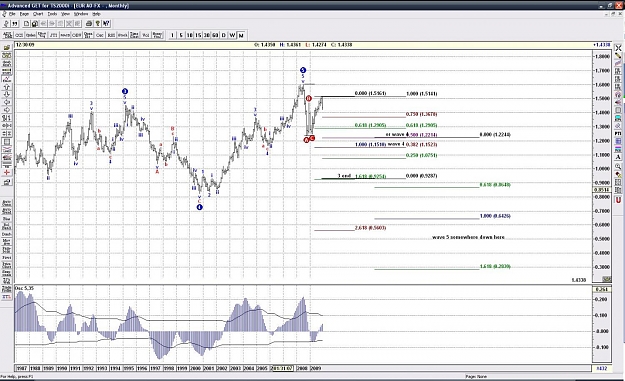Click the right arrow icon in left toolbar

[7, 110]
